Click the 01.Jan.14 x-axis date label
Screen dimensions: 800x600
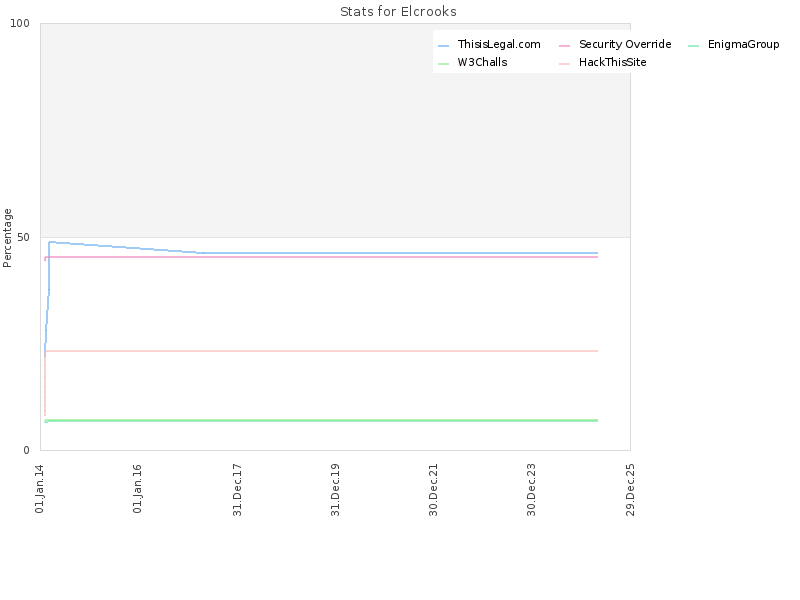[40, 488]
